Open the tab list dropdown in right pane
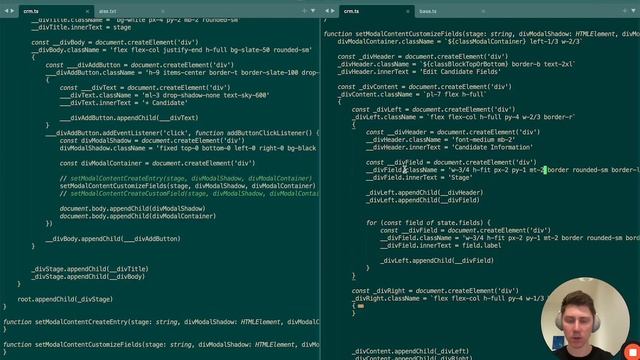 point(633,11)
